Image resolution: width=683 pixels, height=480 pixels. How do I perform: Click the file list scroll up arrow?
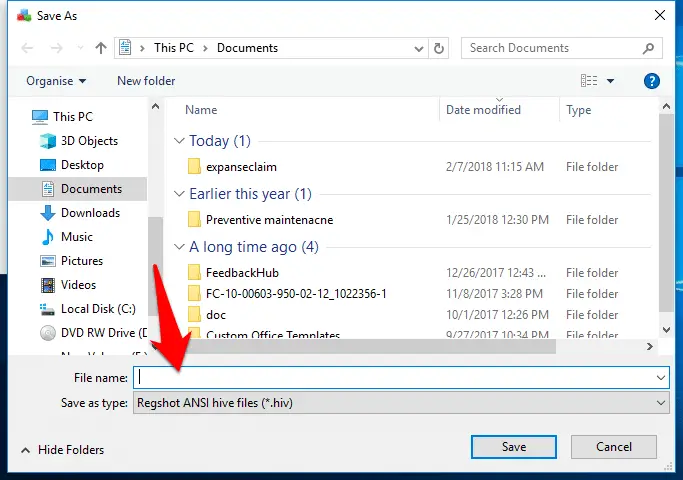pos(666,106)
